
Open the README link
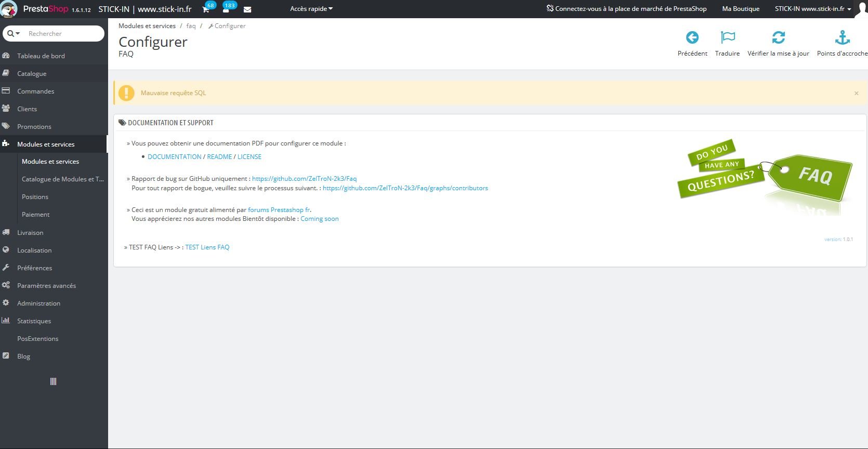[x=219, y=156]
